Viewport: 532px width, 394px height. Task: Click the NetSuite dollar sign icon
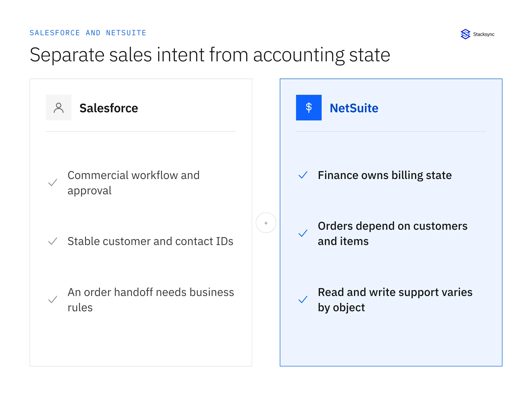(309, 108)
